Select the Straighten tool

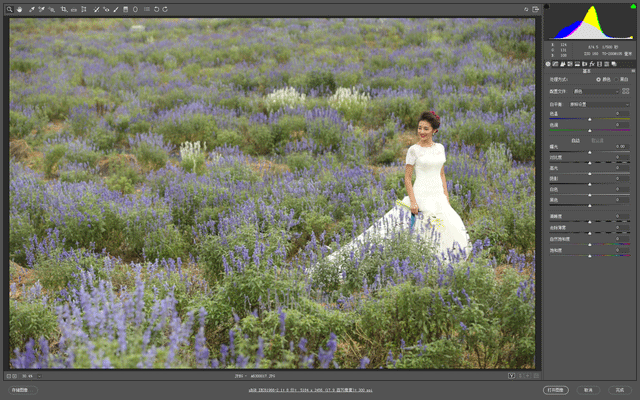coord(74,9)
